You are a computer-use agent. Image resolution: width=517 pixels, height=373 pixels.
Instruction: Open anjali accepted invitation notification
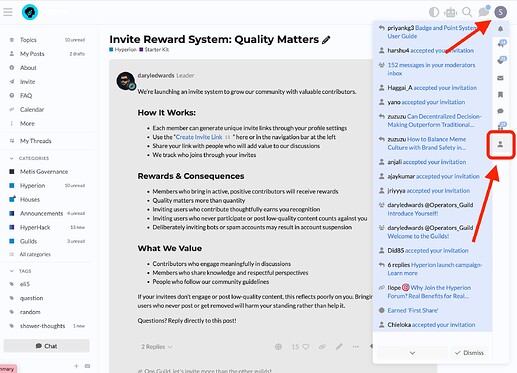pyautogui.click(x=432, y=162)
